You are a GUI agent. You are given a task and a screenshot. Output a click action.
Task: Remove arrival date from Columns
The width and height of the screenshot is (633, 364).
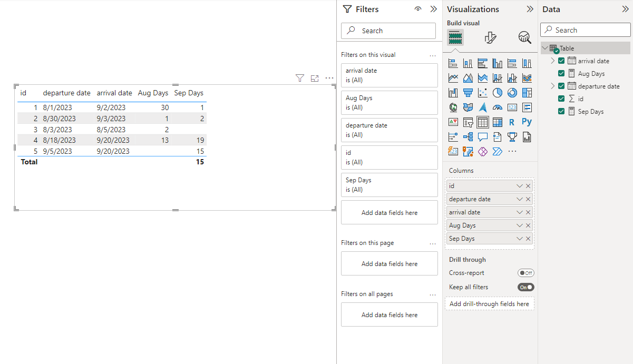tap(528, 212)
